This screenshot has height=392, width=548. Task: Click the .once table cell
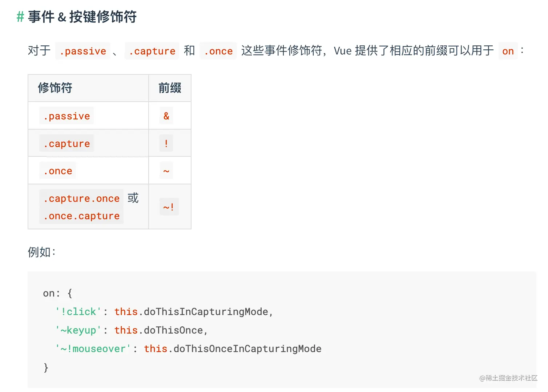tap(88, 171)
